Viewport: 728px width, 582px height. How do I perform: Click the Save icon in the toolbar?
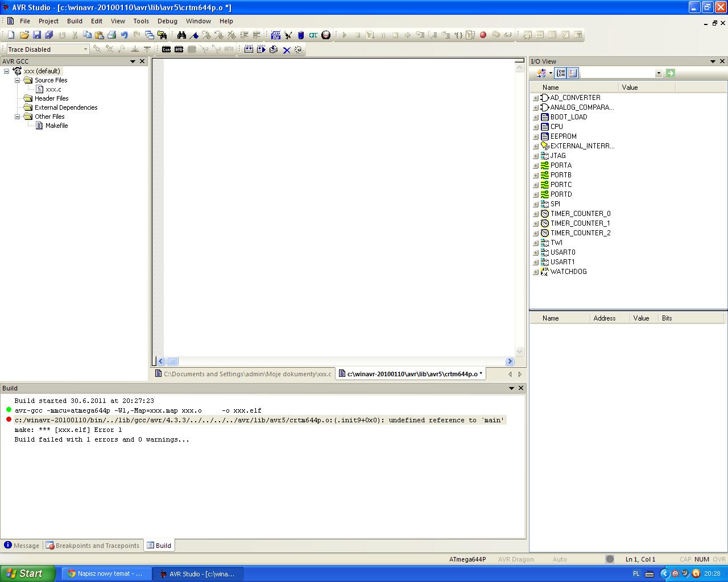coord(36,35)
